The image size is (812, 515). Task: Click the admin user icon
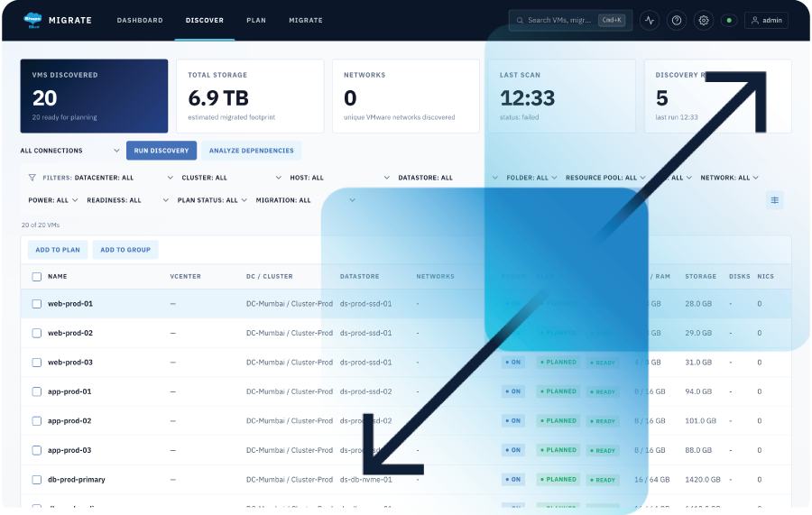(x=755, y=20)
